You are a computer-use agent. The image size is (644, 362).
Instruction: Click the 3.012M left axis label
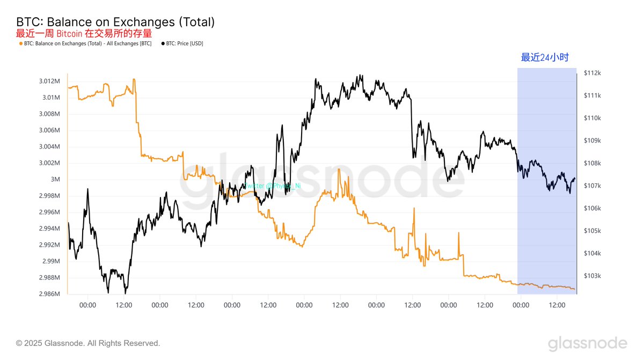click(x=49, y=82)
